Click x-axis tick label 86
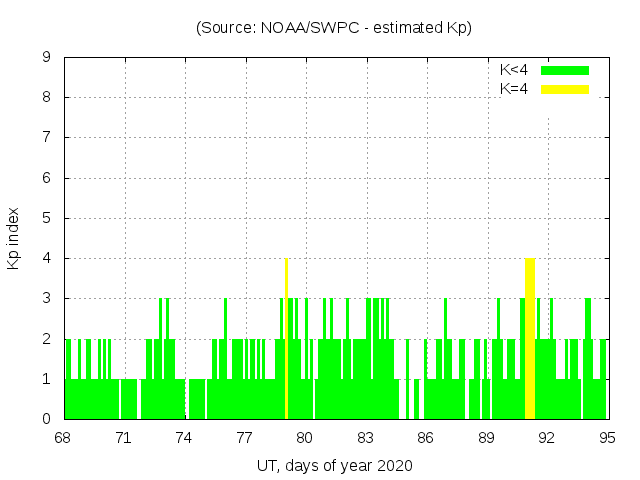 426,438
